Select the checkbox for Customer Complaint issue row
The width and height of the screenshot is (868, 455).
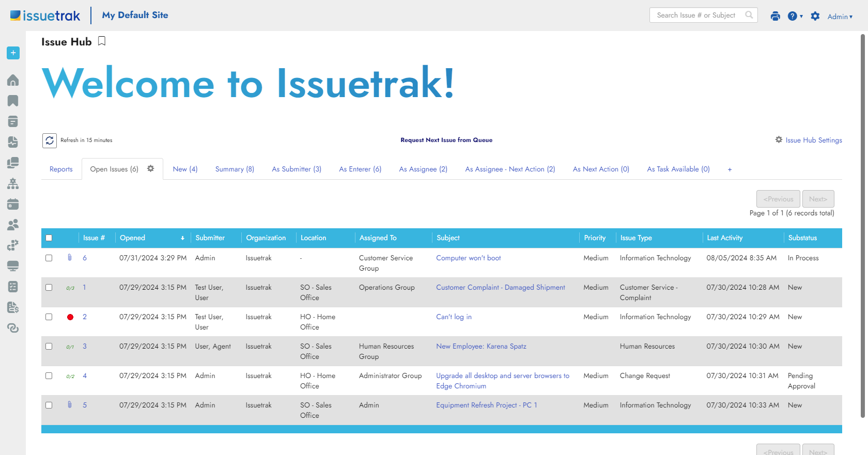tap(49, 288)
